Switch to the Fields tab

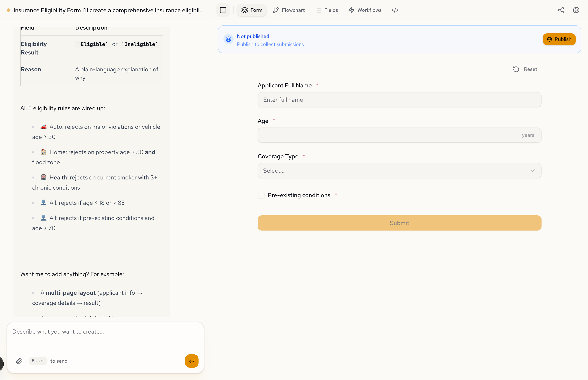(327, 10)
